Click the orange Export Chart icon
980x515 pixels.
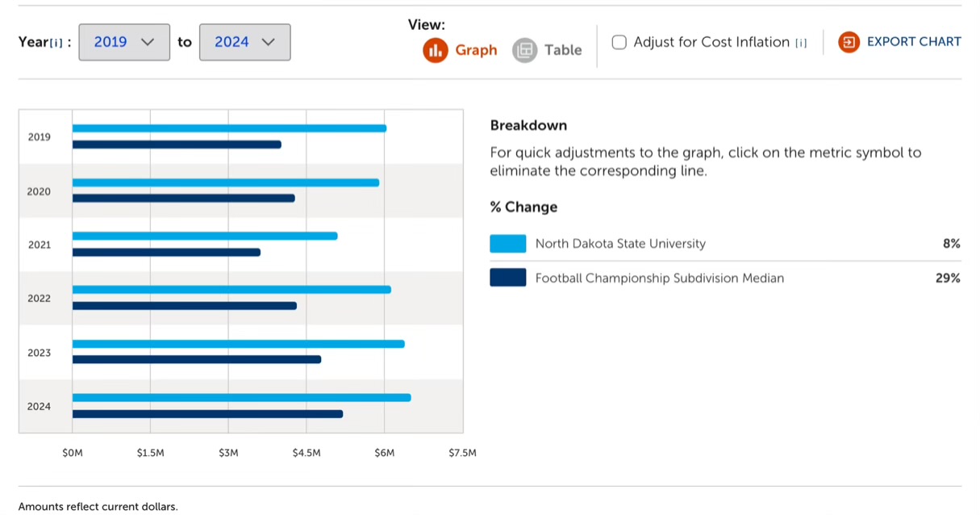tap(849, 42)
